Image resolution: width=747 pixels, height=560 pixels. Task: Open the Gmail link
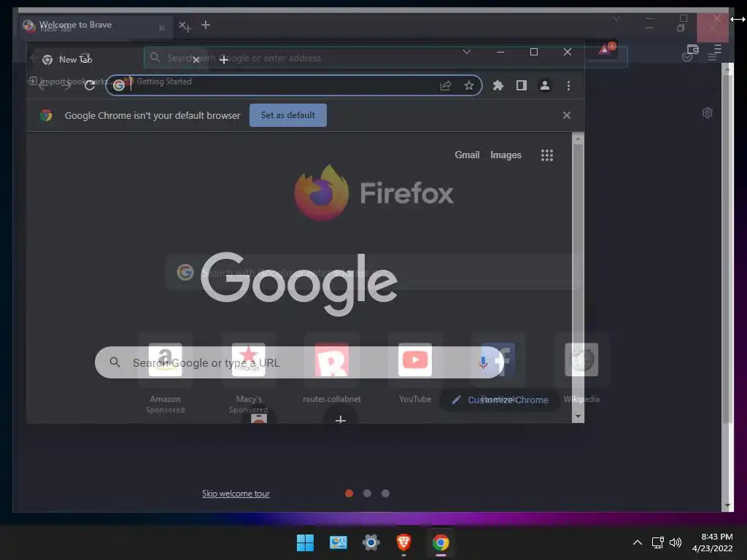tap(467, 155)
